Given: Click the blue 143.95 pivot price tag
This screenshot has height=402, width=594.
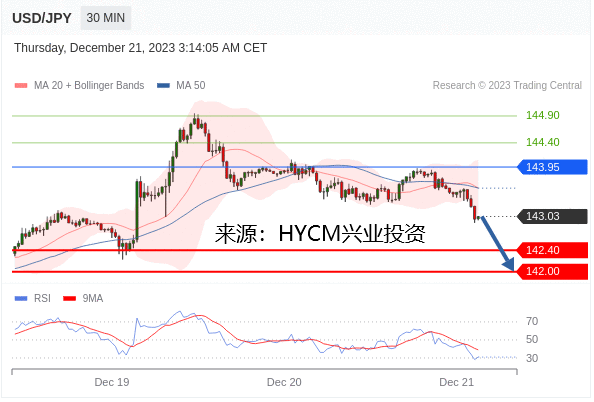Looking at the screenshot, I should coord(552,167).
